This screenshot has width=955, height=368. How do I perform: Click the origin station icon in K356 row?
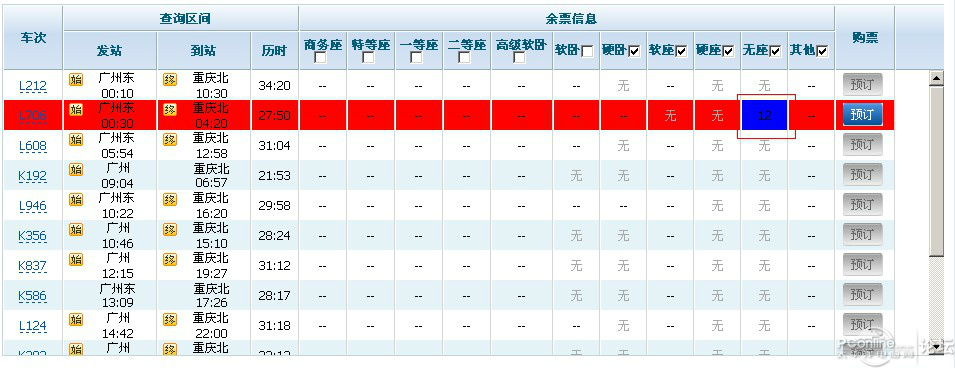pos(76,230)
